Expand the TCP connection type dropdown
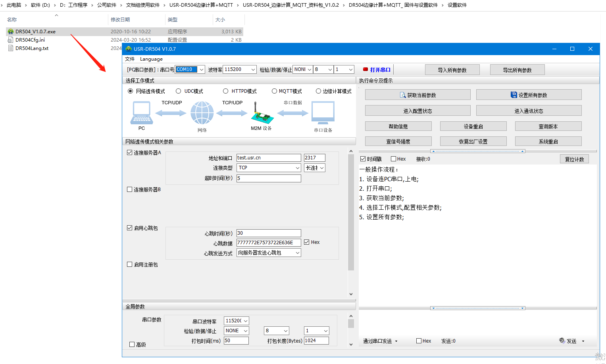 coord(297,168)
